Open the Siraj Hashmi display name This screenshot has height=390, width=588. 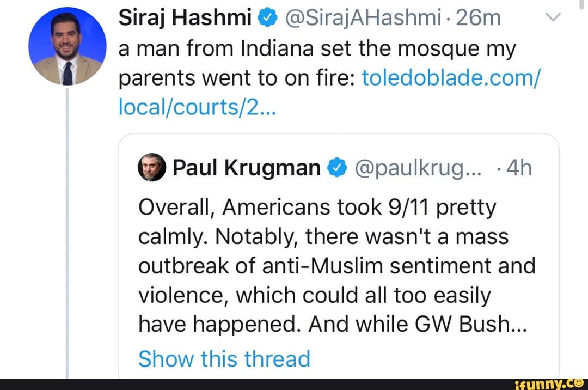[188, 20]
